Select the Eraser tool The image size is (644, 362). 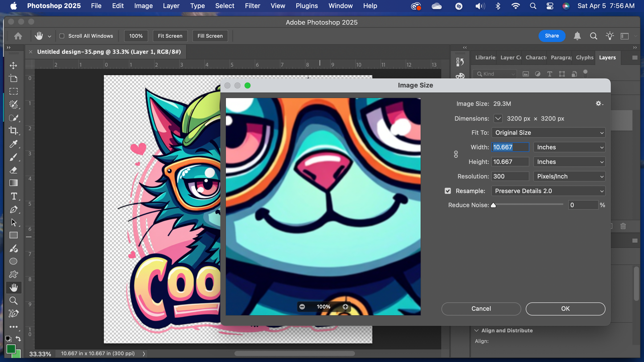click(13, 170)
